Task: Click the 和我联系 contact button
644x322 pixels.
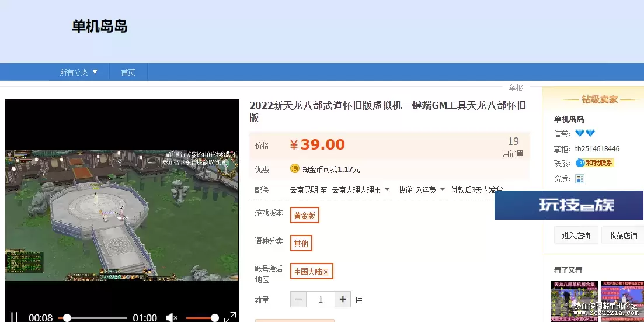Action: [x=595, y=163]
